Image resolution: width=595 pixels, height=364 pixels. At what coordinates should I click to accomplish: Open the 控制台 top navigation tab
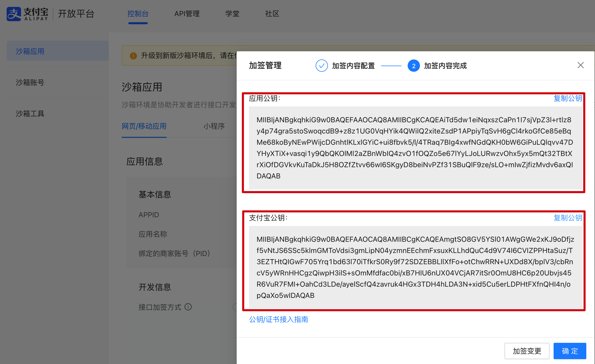[x=138, y=14]
